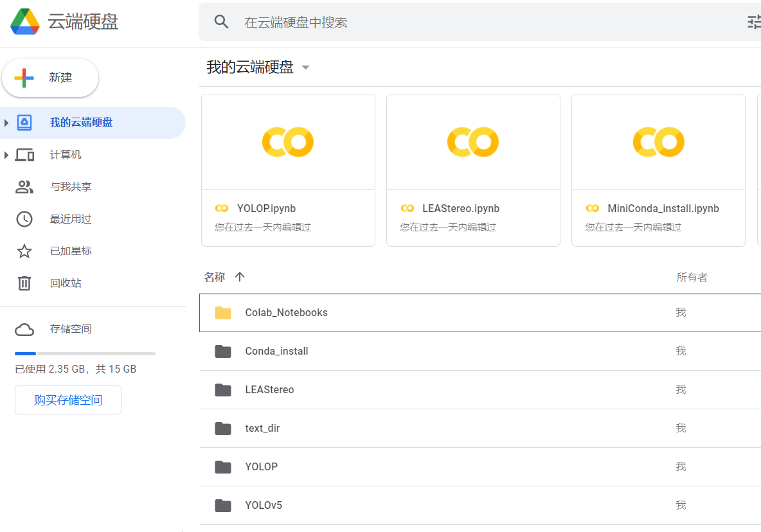Open the 已加星标 star icon
This screenshot has width=761, height=532.
[x=24, y=251]
